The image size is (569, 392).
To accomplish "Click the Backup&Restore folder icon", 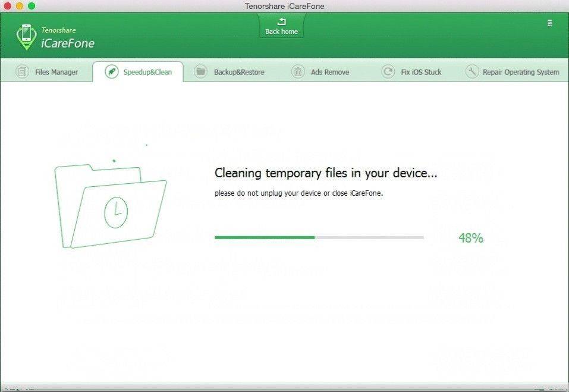I will pyautogui.click(x=200, y=71).
